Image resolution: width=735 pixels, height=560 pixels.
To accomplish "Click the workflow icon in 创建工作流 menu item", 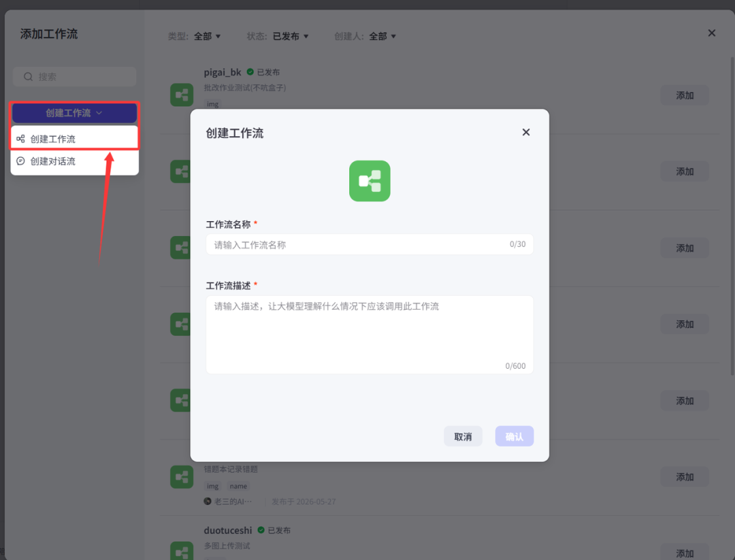I will pyautogui.click(x=20, y=139).
